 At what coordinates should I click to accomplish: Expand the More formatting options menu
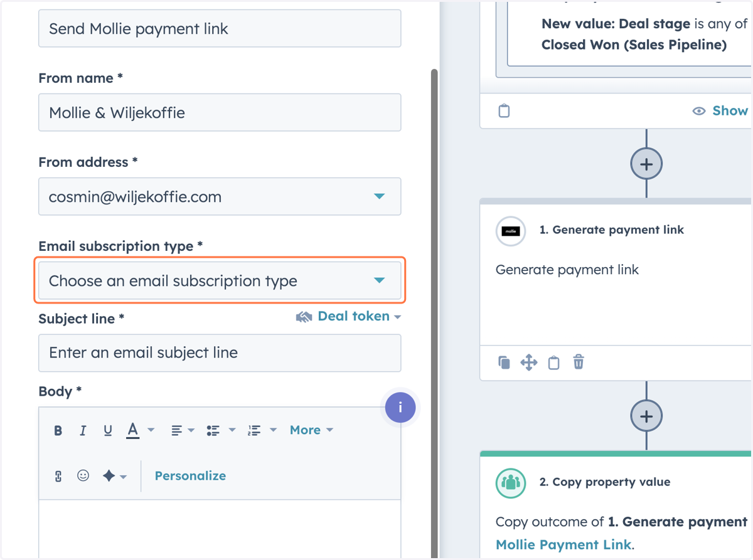311,430
